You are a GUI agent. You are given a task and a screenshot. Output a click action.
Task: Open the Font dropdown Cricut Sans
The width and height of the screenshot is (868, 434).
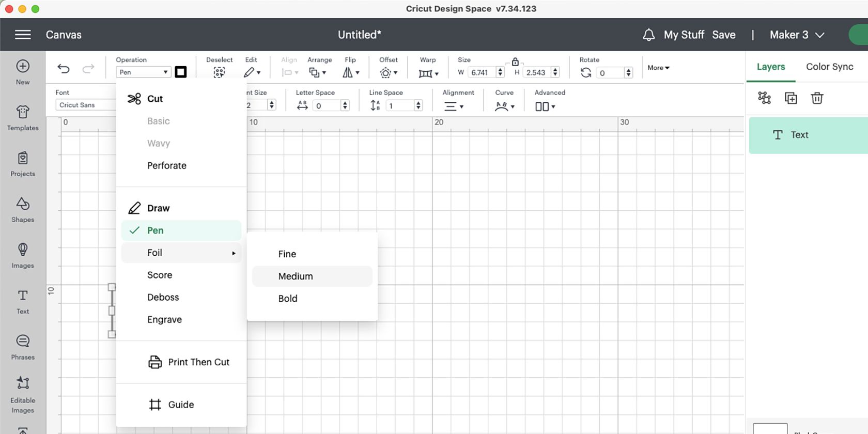[x=86, y=105]
